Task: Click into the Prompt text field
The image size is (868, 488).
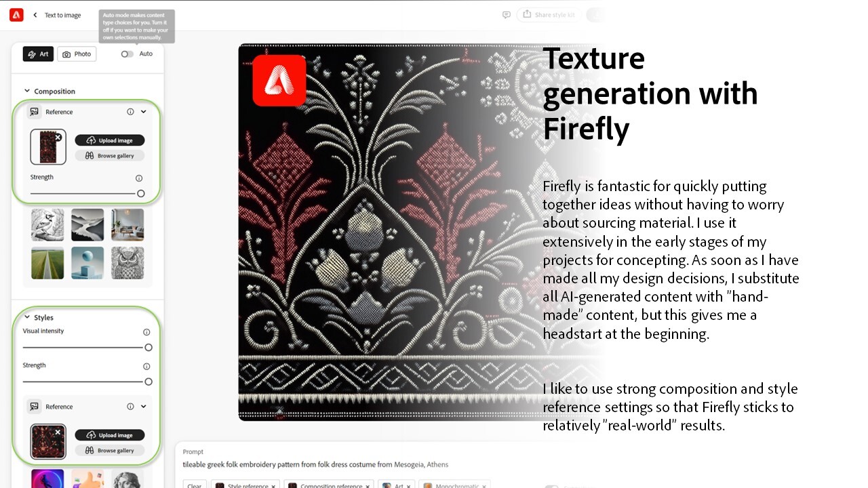Action: (315, 465)
